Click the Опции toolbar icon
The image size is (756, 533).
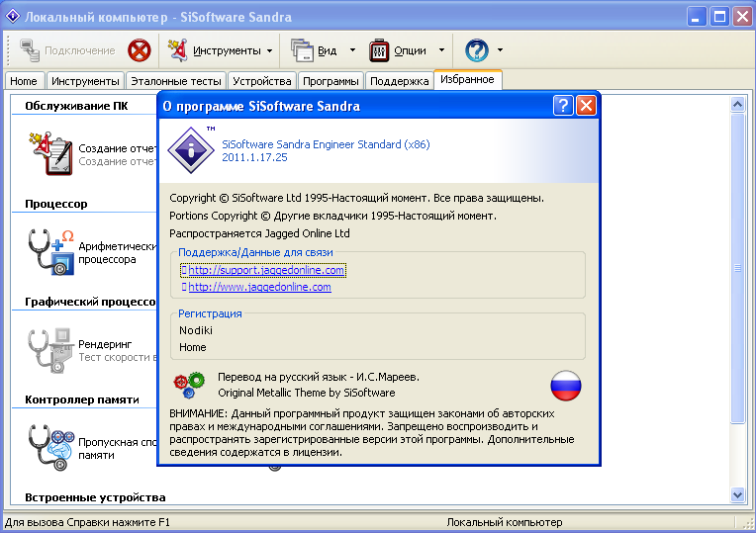pos(379,50)
